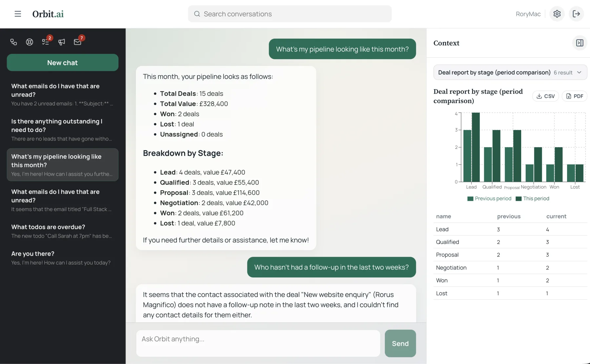Send the message
590x364 pixels.
tap(400, 343)
